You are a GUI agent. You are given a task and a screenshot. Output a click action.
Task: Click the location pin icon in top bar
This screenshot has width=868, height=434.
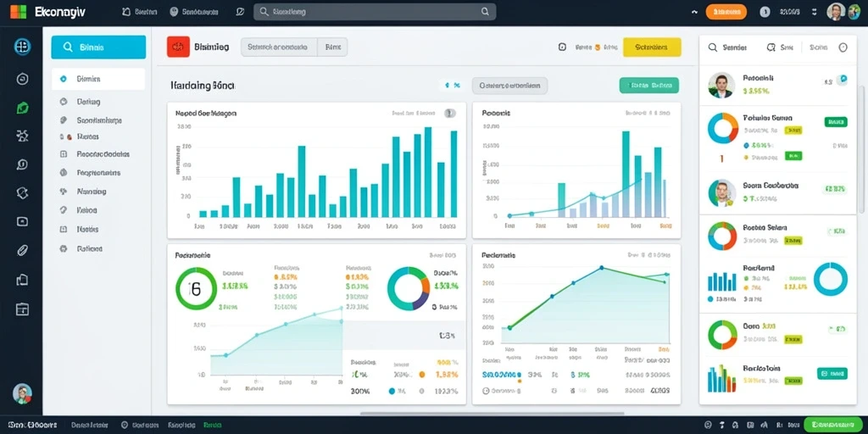pos(174,11)
